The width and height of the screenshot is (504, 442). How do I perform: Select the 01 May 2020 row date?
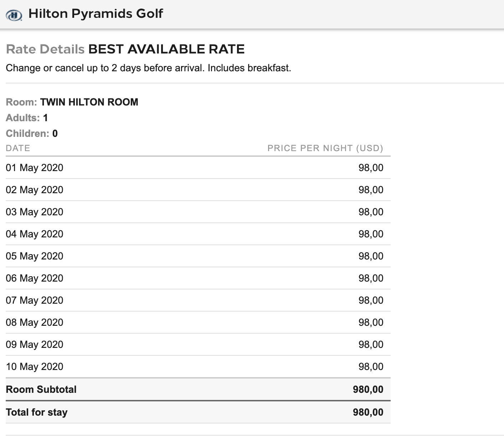tap(35, 168)
